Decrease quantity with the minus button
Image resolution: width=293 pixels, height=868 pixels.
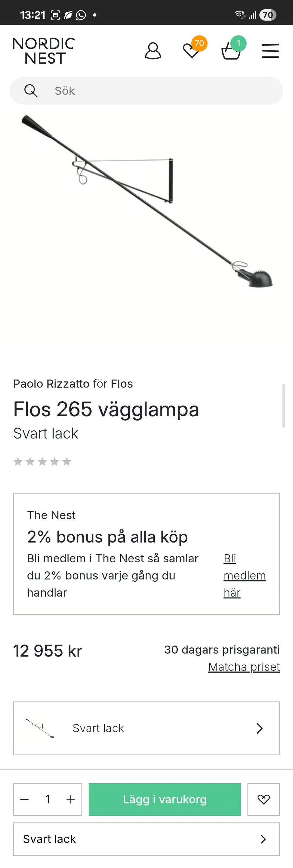[x=24, y=799]
